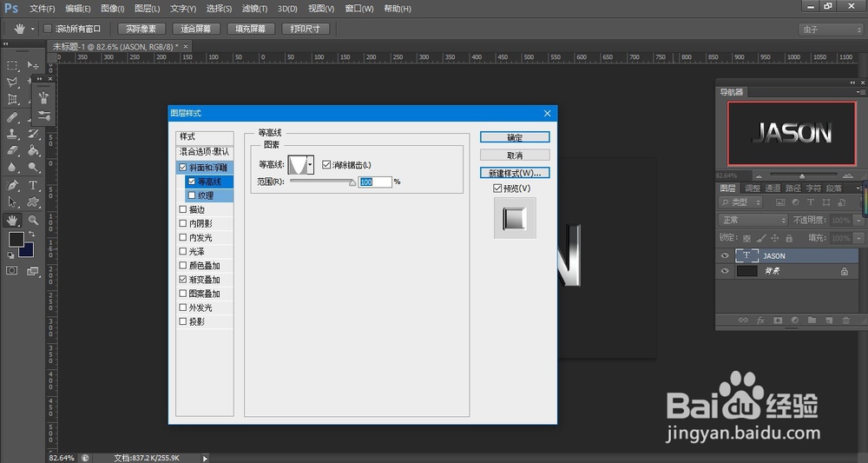Open the 图层(L) menu
868x463 pixels.
pyautogui.click(x=148, y=9)
